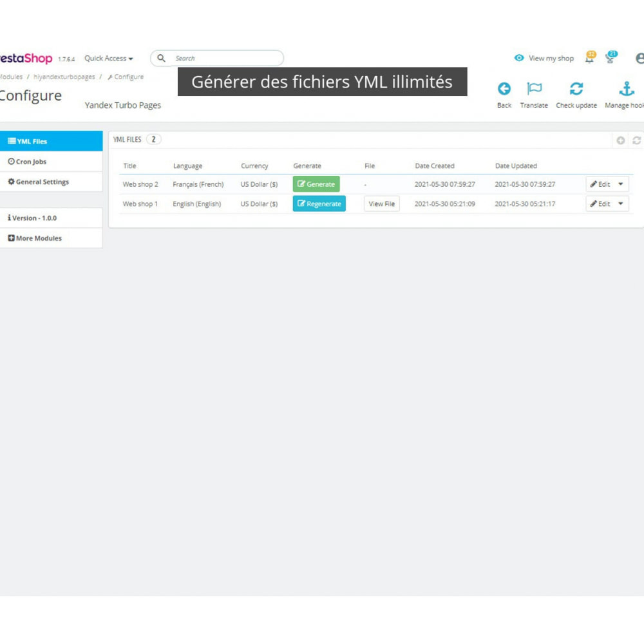Select the Web shop 1 title cell

coord(140,204)
